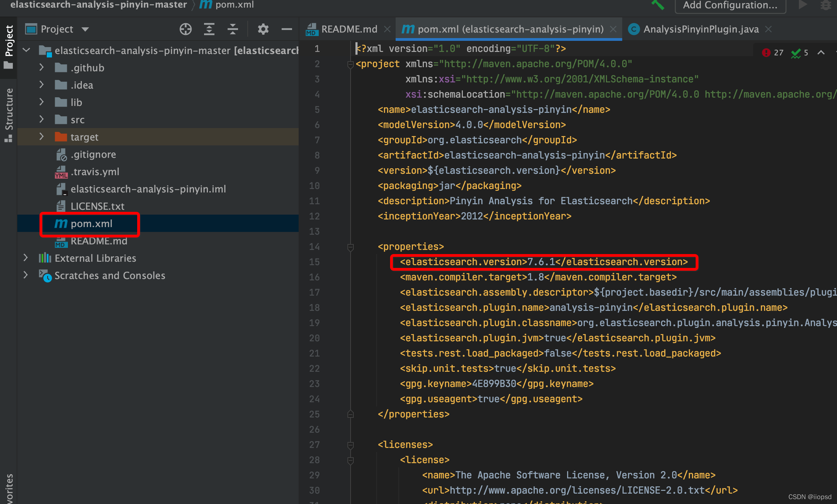Viewport: 837px width, 504px height.
Task: Click the Run play icon in top toolbar
Action: (802, 5)
